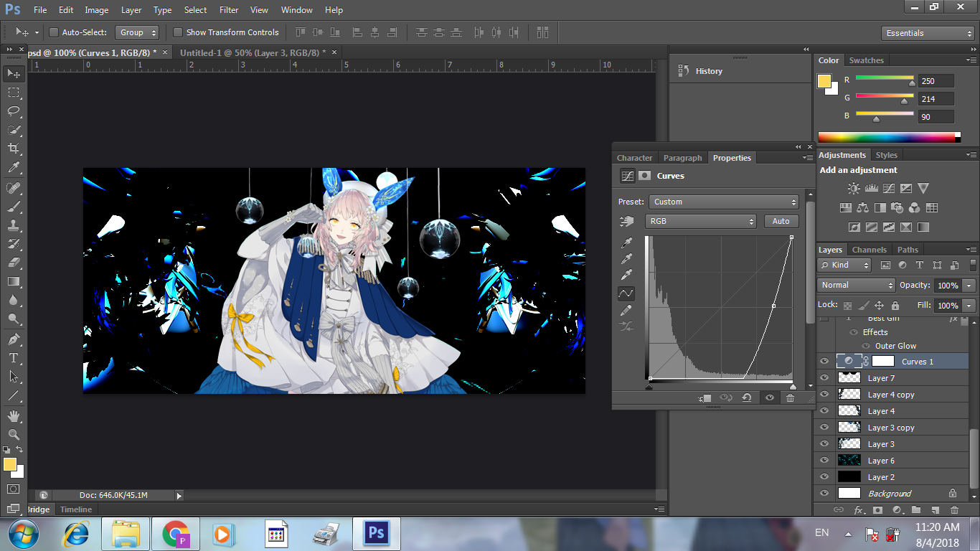The image size is (980, 551).
Task: Open the Fill slider dropdown arrow
Action: [x=969, y=306]
